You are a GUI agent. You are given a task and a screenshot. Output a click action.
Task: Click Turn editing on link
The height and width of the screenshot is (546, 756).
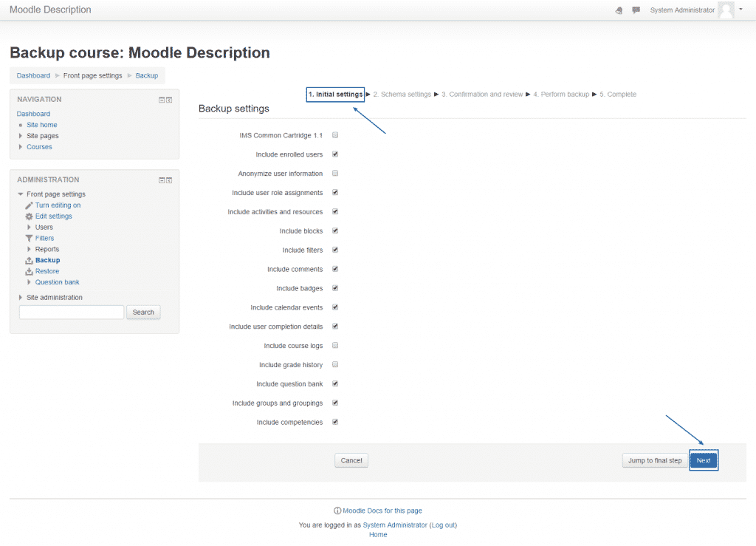click(58, 205)
